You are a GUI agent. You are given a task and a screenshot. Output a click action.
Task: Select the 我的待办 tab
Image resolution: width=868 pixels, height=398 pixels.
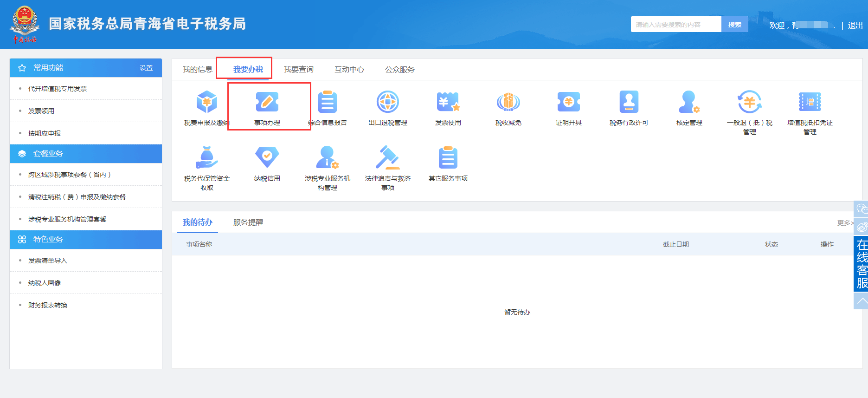pyautogui.click(x=198, y=222)
